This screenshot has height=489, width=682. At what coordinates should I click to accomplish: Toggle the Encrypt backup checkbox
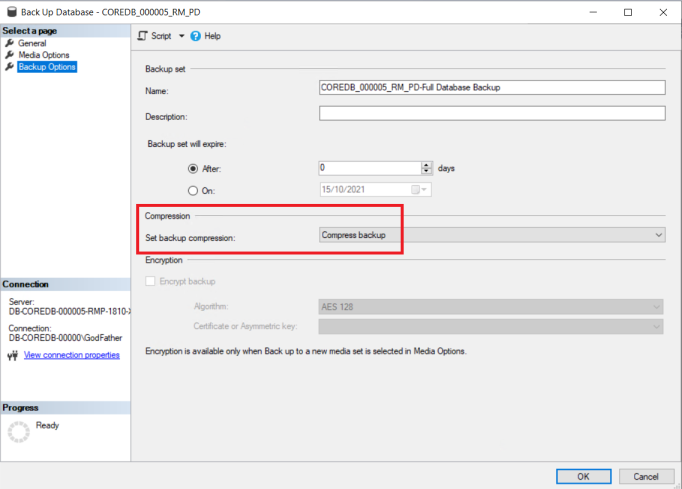click(x=150, y=281)
